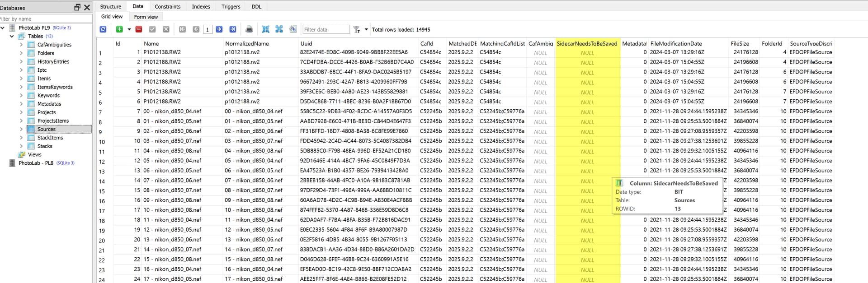868x283 pixels.
Task: Open the insert row dropdown arrow
Action: pyautogui.click(x=129, y=30)
